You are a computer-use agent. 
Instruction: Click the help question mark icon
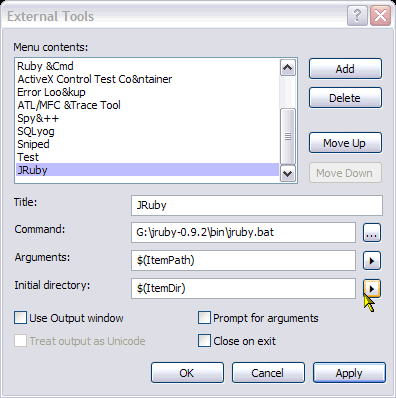click(357, 15)
